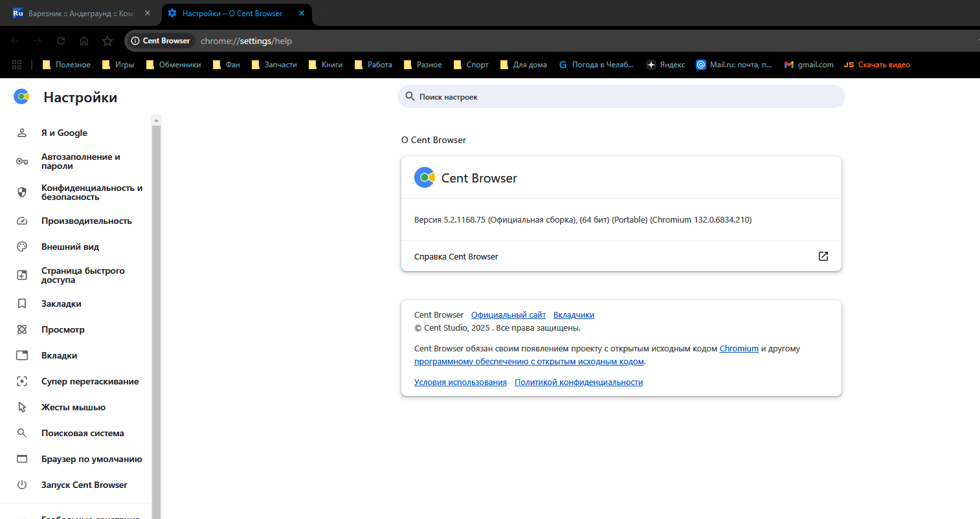980x519 pixels.
Task: Open the Книги bookmarks folder
Action: 326,65
